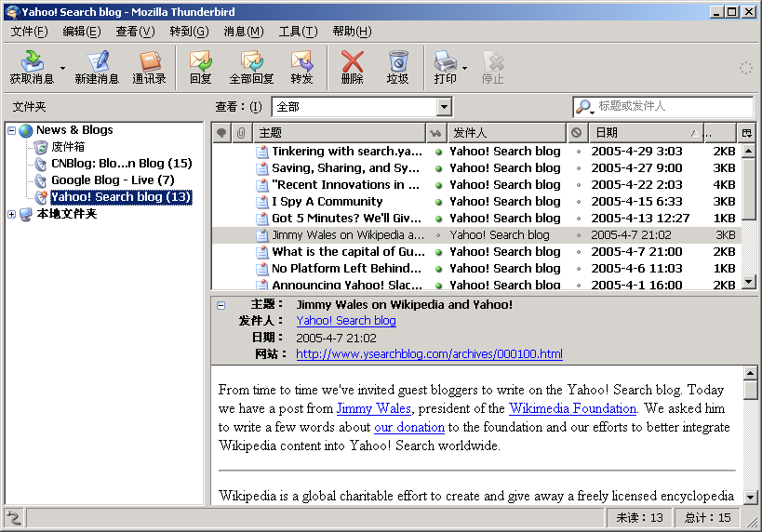
Task: Toggle read state of 'Got 5 Minutes?' message
Action: coord(438,219)
